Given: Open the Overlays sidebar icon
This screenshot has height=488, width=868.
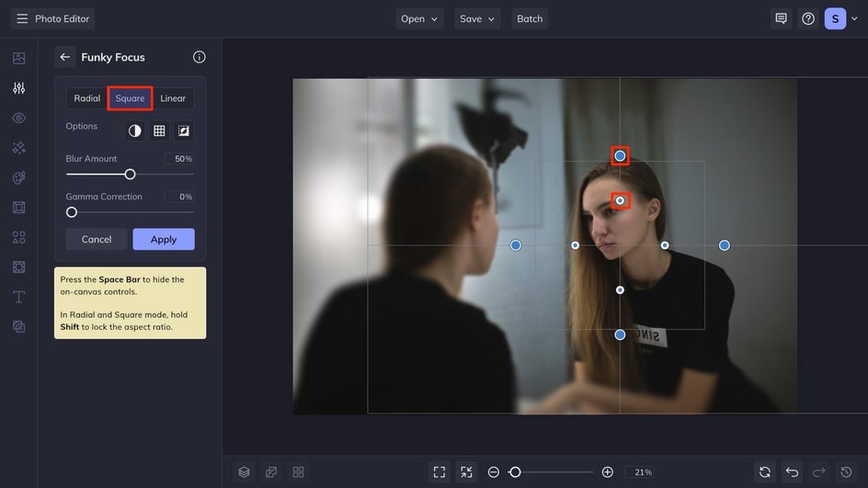Looking at the screenshot, I should (x=18, y=267).
